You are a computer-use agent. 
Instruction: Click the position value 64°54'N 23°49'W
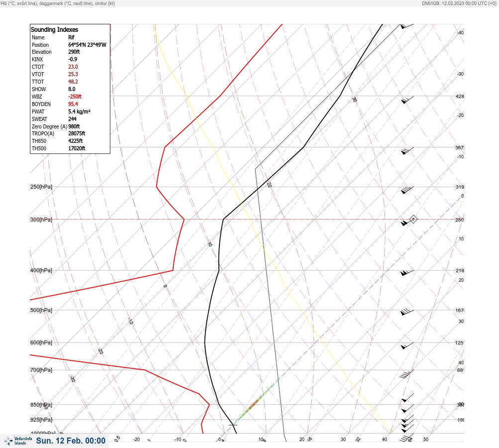[x=87, y=45]
